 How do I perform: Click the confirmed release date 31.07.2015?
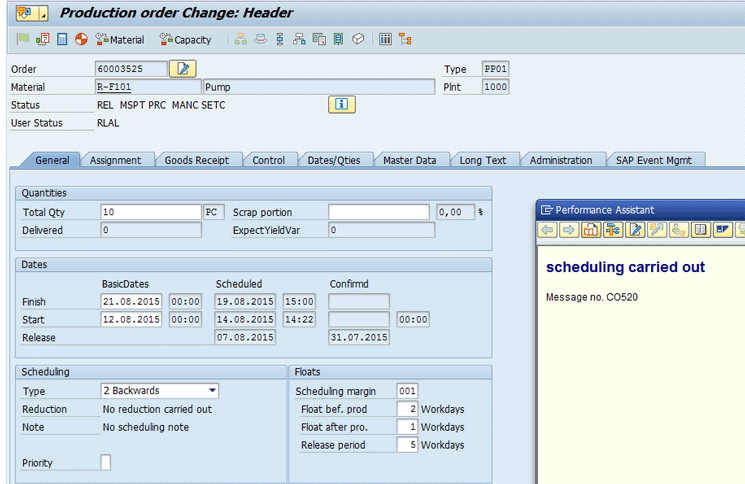coord(359,337)
